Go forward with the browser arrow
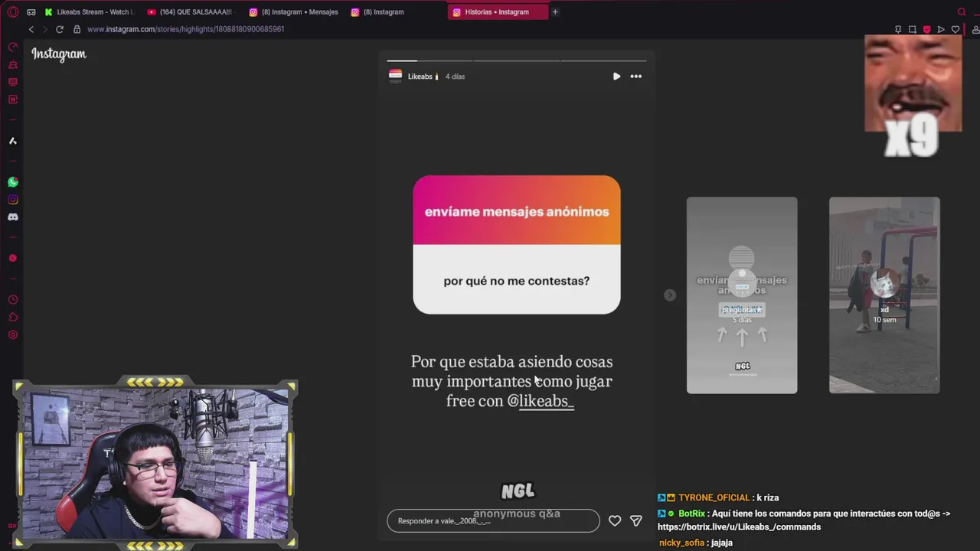The width and height of the screenshot is (980, 551). [x=44, y=29]
